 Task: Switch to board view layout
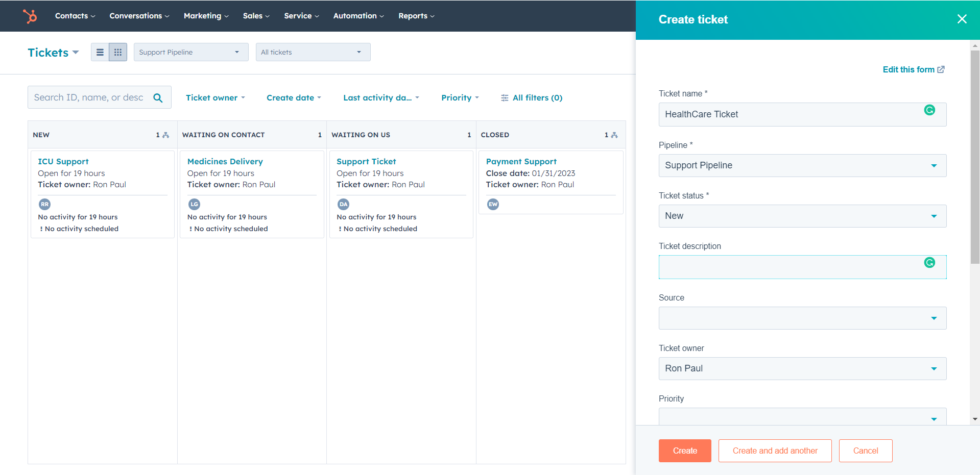pos(118,52)
